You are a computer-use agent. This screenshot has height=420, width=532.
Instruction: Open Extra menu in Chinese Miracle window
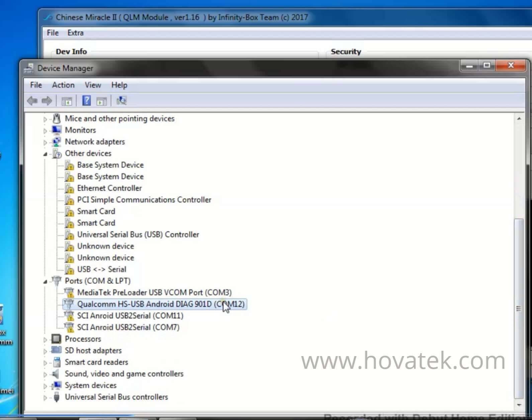75,33
